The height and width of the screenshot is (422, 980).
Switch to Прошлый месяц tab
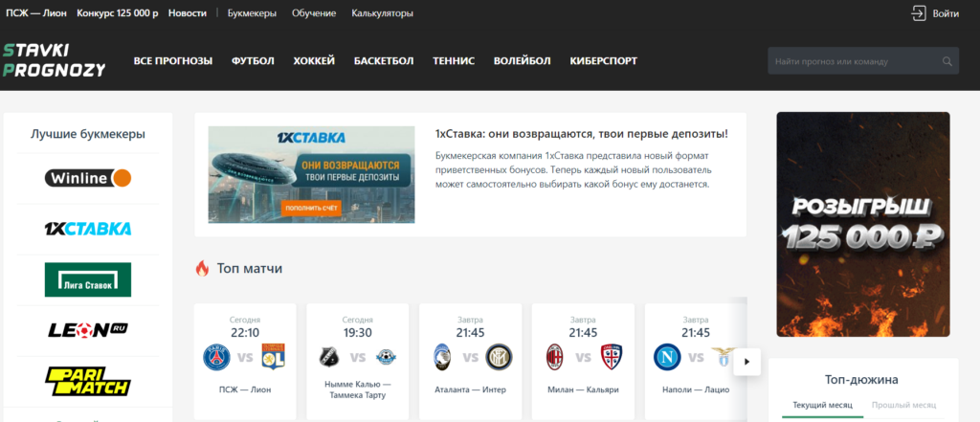[x=903, y=405]
